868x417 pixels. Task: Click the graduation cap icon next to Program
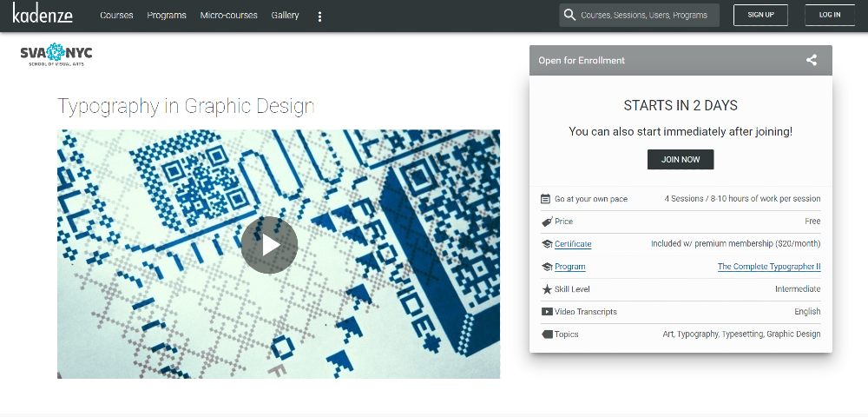coord(546,267)
